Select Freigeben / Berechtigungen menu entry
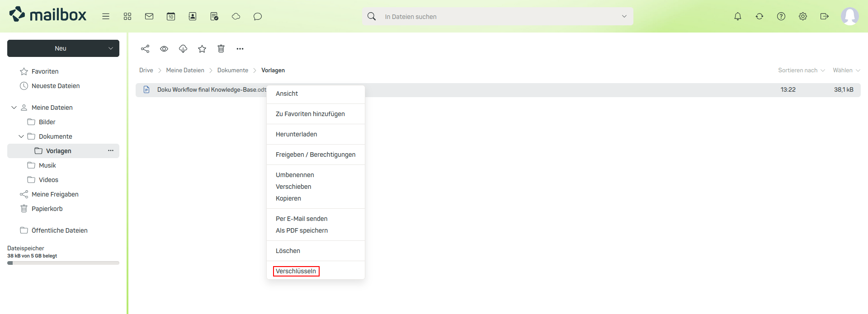Viewport: 868px width, 314px height. [316, 155]
